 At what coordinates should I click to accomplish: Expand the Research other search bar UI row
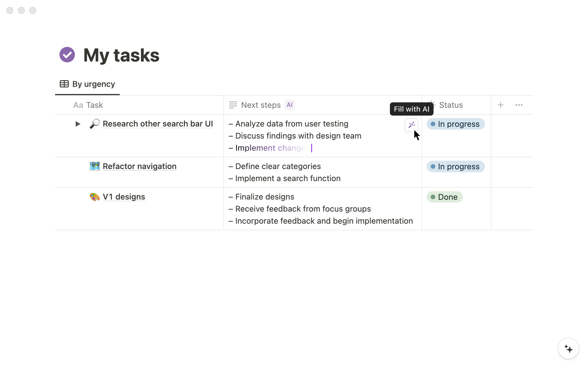click(x=78, y=124)
